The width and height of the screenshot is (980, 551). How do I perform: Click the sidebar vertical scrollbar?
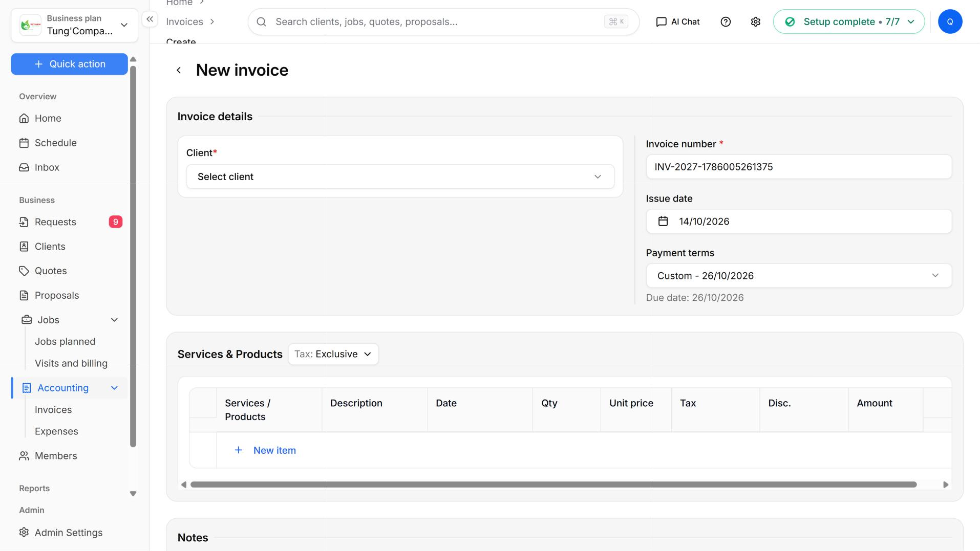pyautogui.click(x=133, y=256)
